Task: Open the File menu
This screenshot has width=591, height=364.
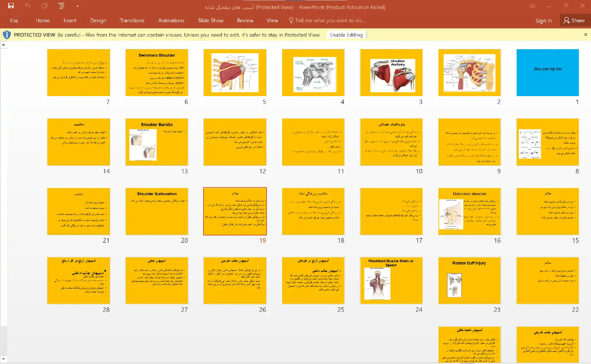Action: point(14,21)
